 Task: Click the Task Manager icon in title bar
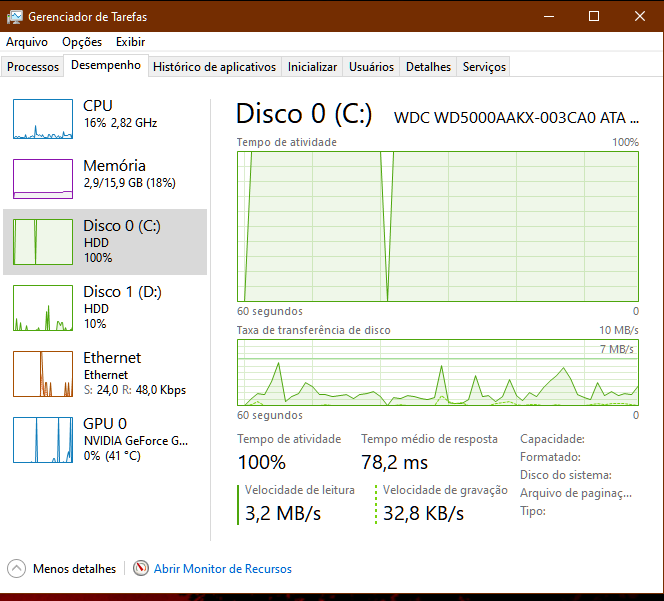(x=15, y=17)
